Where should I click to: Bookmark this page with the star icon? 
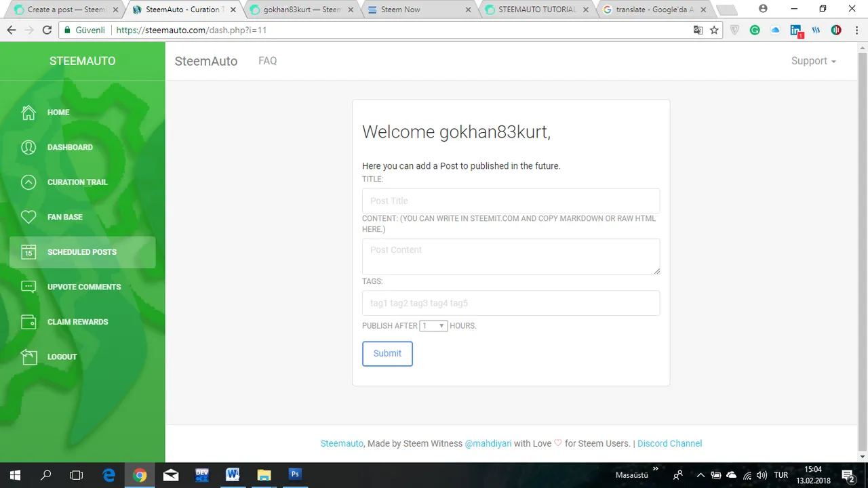[714, 30]
